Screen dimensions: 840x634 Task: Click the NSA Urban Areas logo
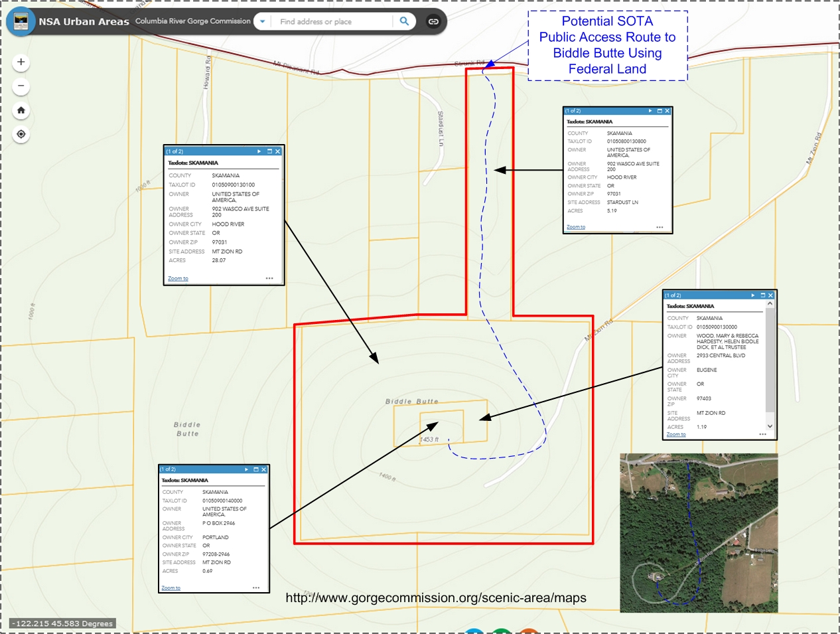pos(21,21)
